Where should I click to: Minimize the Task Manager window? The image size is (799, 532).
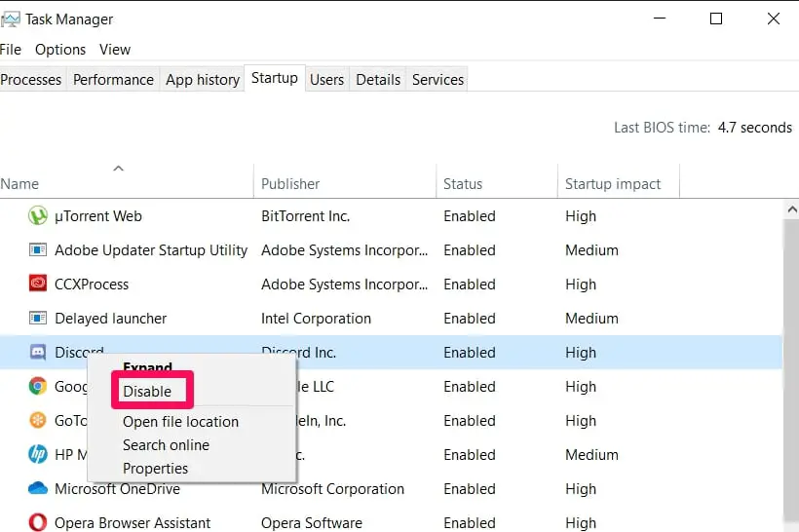click(660, 19)
